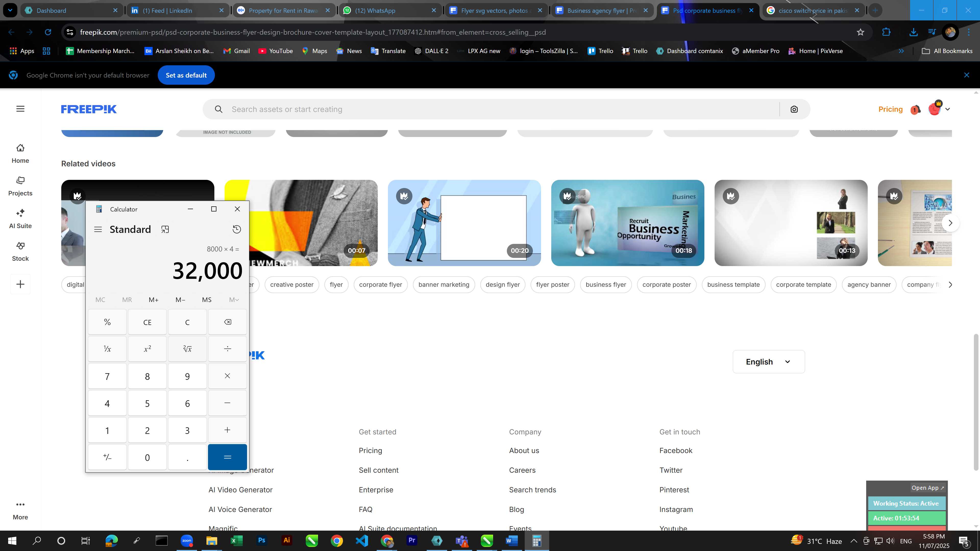Open the English language dropdown
The width and height of the screenshot is (980, 551).
click(768, 362)
